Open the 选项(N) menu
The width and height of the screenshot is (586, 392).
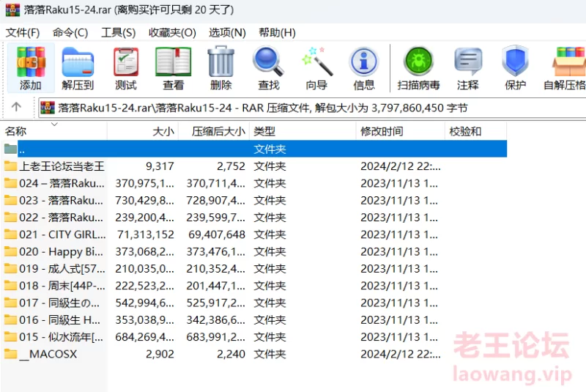point(227,33)
